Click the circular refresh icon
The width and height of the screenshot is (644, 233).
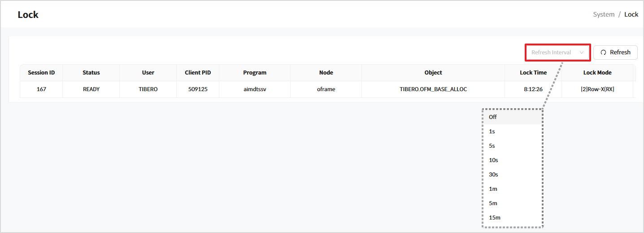coord(603,53)
